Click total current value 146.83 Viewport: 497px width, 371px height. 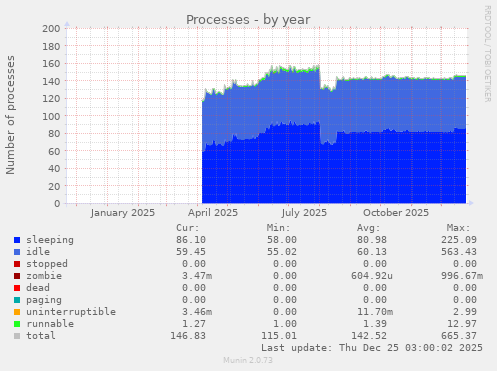point(188,336)
